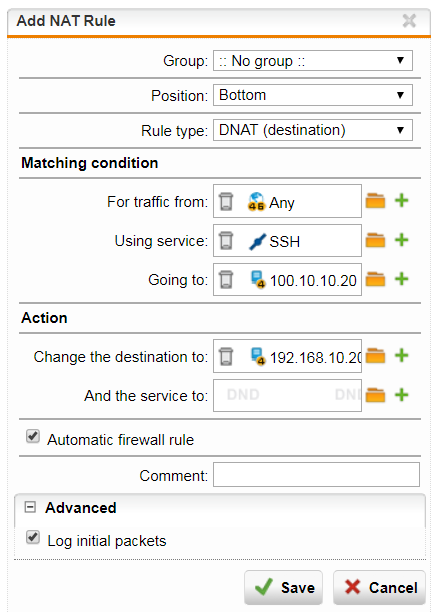Add new service with green plus
This screenshot has height=612, width=437.
[x=401, y=240]
